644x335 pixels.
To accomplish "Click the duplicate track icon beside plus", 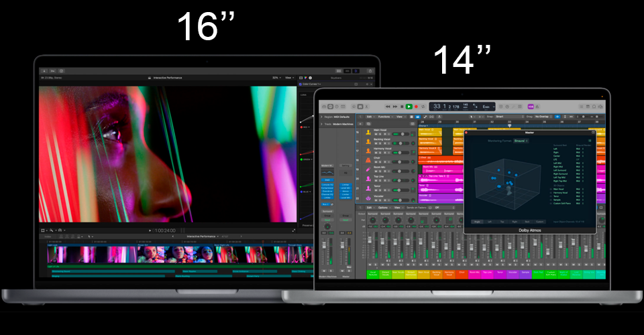I will 368,124.
